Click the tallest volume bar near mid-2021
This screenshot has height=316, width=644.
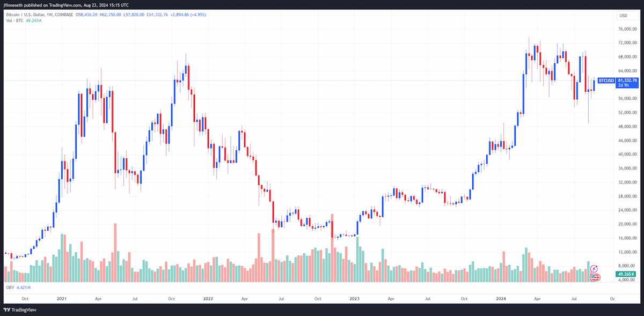[115, 253]
